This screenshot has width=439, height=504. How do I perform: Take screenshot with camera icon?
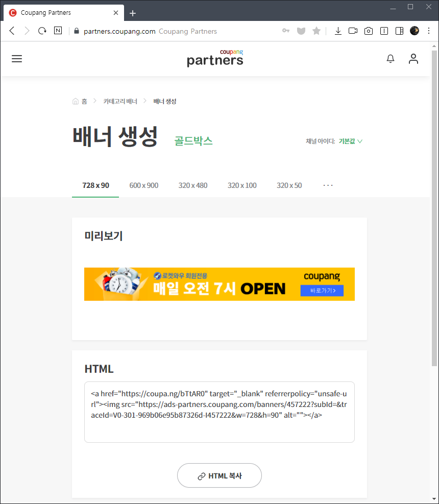coord(368,31)
